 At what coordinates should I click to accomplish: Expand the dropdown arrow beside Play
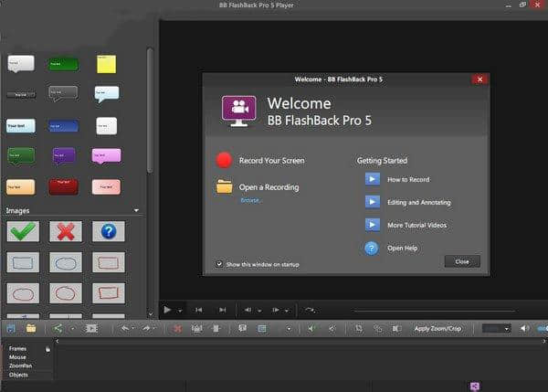pyautogui.click(x=180, y=310)
